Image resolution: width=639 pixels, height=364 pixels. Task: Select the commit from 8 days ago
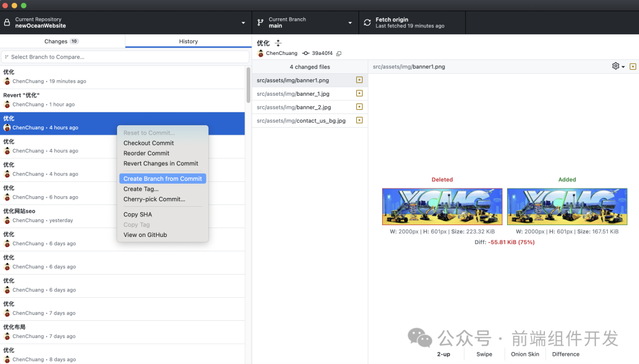point(122,355)
